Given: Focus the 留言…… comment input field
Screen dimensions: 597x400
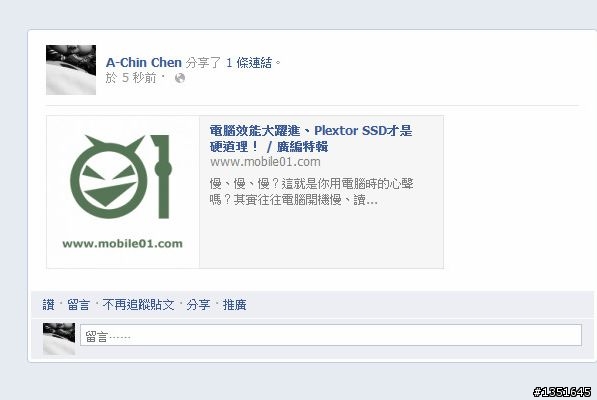Looking at the screenshot, I should pyautogui.click(x=331, y=335).
